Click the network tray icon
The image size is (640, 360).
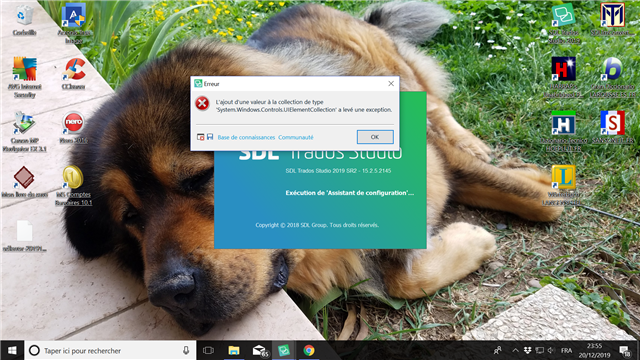click(x=540, y=350)
